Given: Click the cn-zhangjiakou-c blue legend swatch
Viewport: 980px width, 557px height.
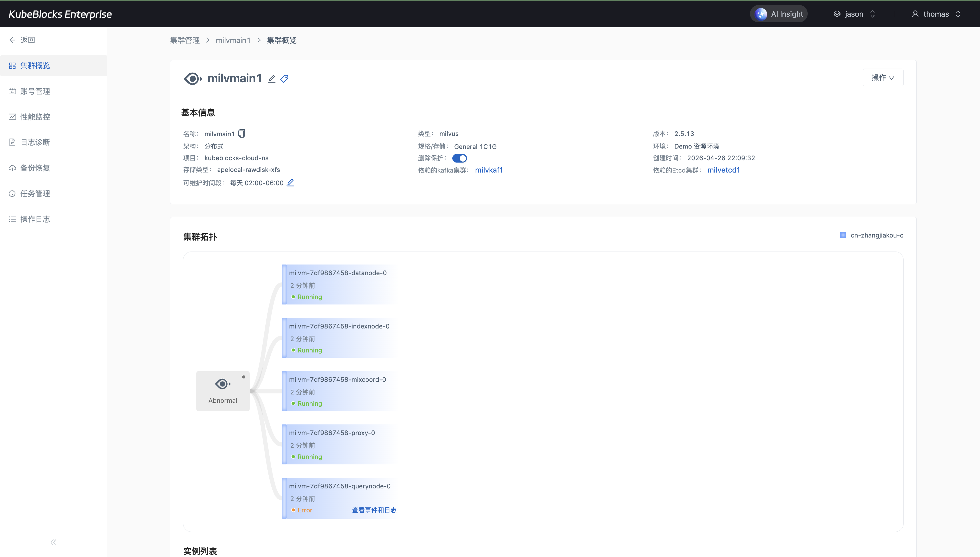Looking at the screenshot, I should click(x=843, y=235).
